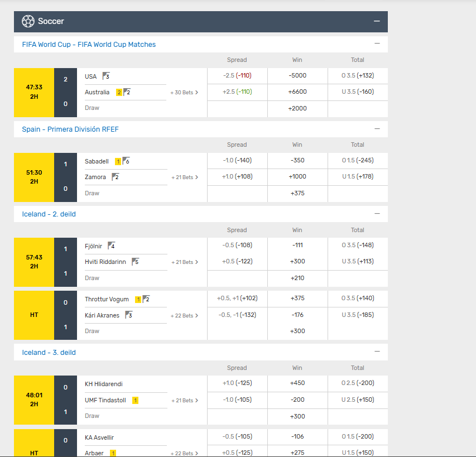Click UMF Tindastoll yellow card icon
Viewport: 476px width, 457px height.
pos(136,400)
